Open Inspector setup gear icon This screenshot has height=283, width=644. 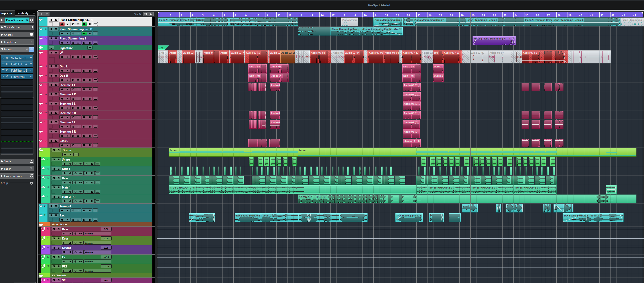pyautogui.click(x=32, y=183)
